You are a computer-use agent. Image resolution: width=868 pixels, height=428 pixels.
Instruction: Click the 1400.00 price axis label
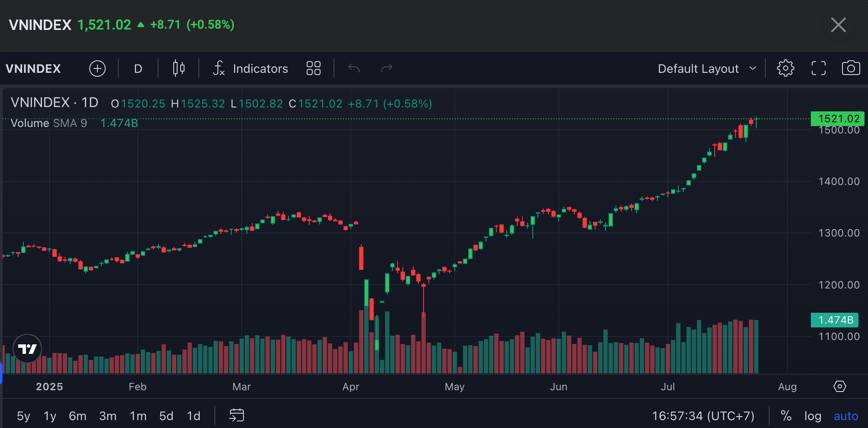[x=839, y=181]
